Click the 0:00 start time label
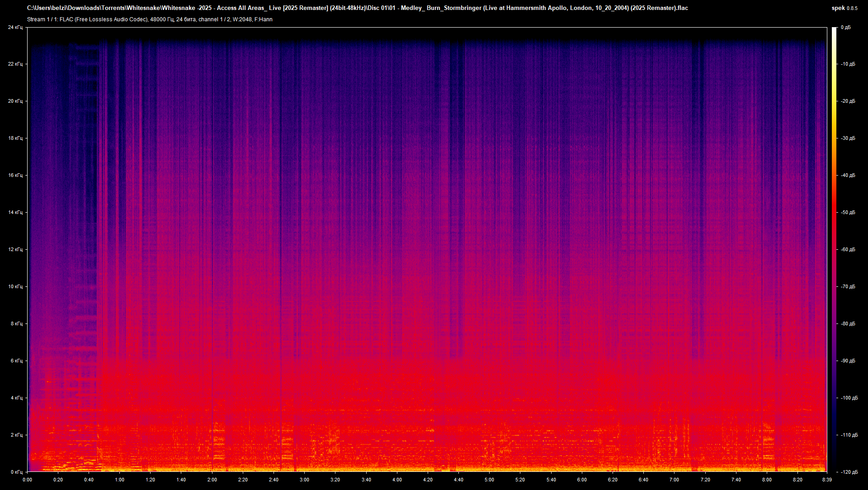Viewport: 868px width, 490px height. tap(27, 480)
